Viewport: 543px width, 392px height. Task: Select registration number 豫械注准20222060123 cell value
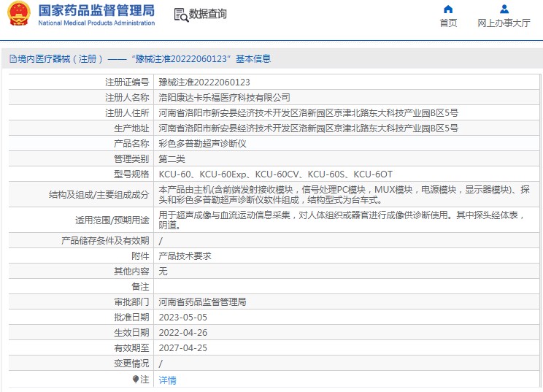point(204,82)
